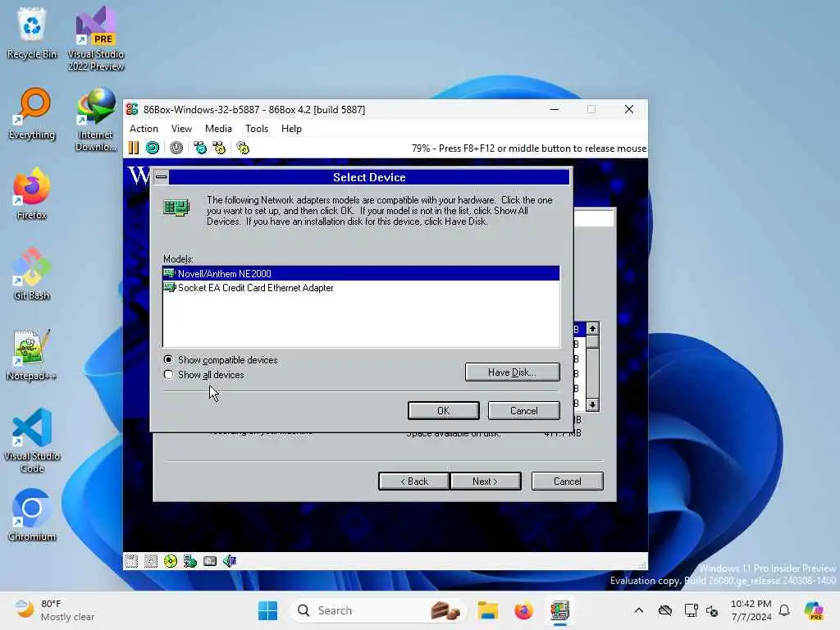Viewport: 840px width, 630px height.
Task: Open Internet Download Manager shortcut
Action: pos(96,119)
